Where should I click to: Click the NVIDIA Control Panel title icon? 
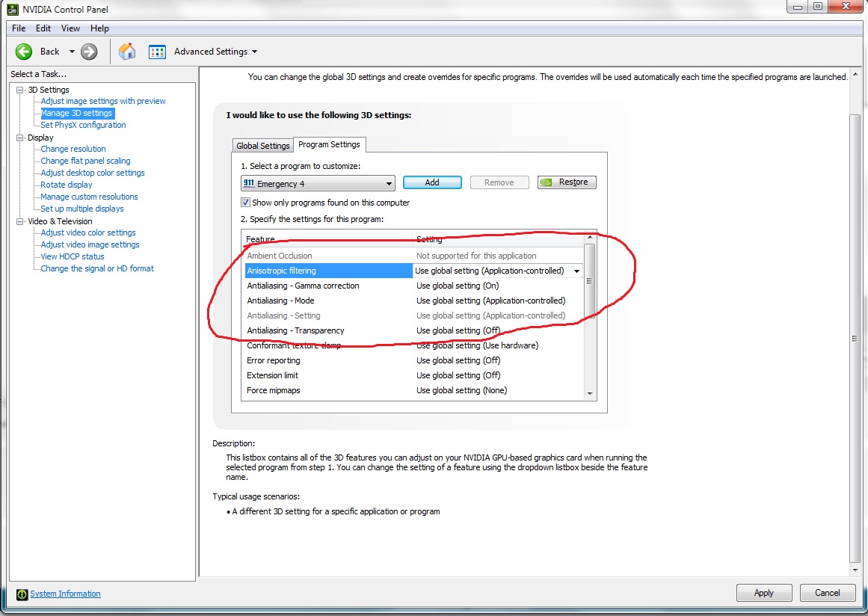point(12,9)
